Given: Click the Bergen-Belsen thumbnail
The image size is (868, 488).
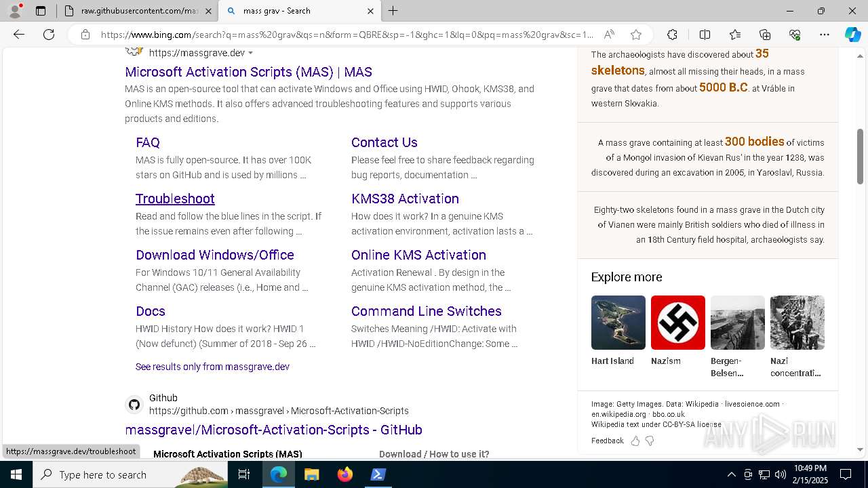Looking at the screenshot, I should (738, 323).
